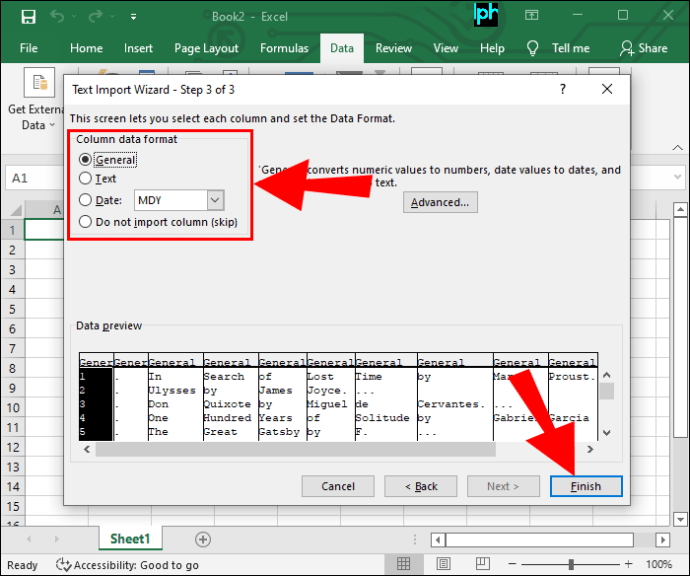Open the Sheet1 tab
690x576 pixels.
130,539
